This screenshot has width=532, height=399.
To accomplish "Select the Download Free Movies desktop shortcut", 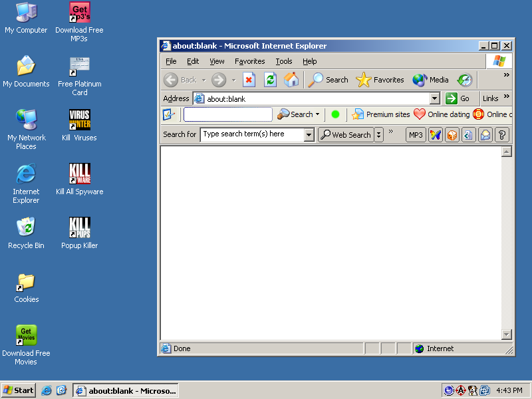I will click(x=26, y=345).
